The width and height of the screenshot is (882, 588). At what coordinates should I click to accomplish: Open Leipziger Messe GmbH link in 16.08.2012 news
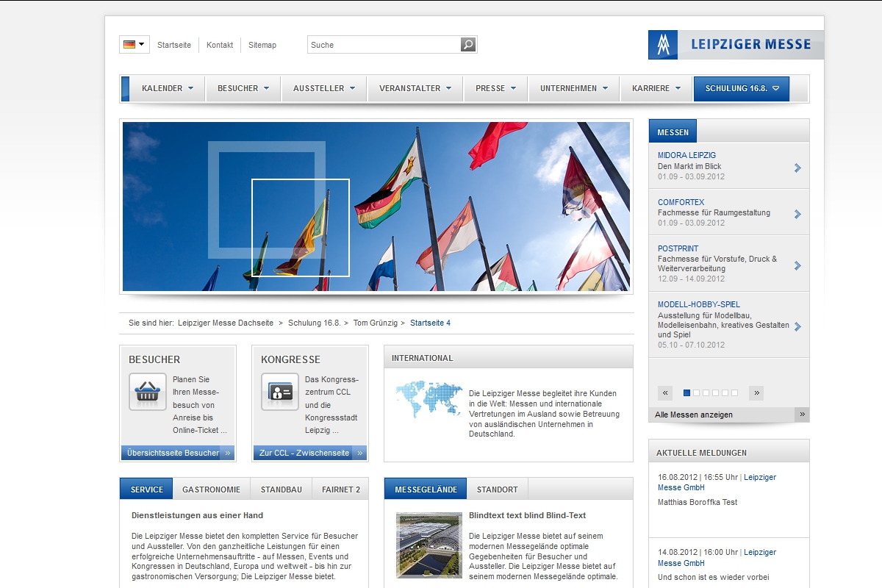pyautogui.click(x=717, y=482)
